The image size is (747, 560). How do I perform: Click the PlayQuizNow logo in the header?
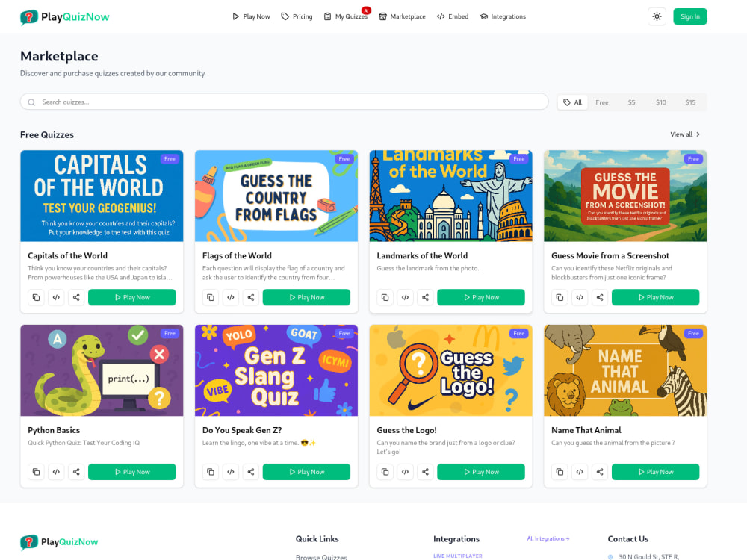coord(65,16)
